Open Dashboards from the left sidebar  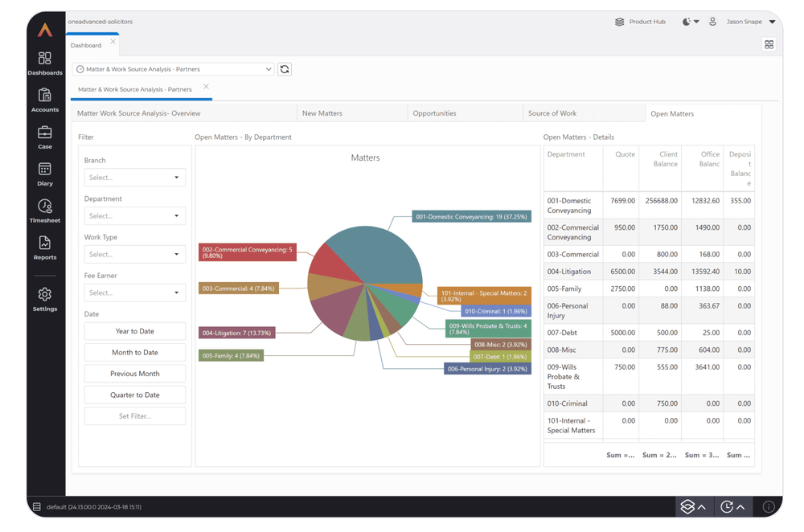(x=45, y=63)
